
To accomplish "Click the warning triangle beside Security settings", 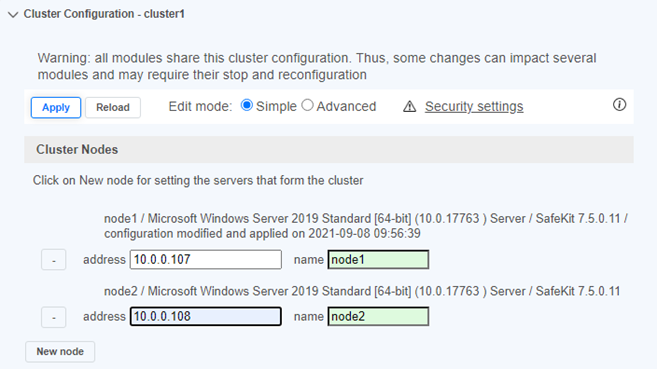I will [409, 107].
